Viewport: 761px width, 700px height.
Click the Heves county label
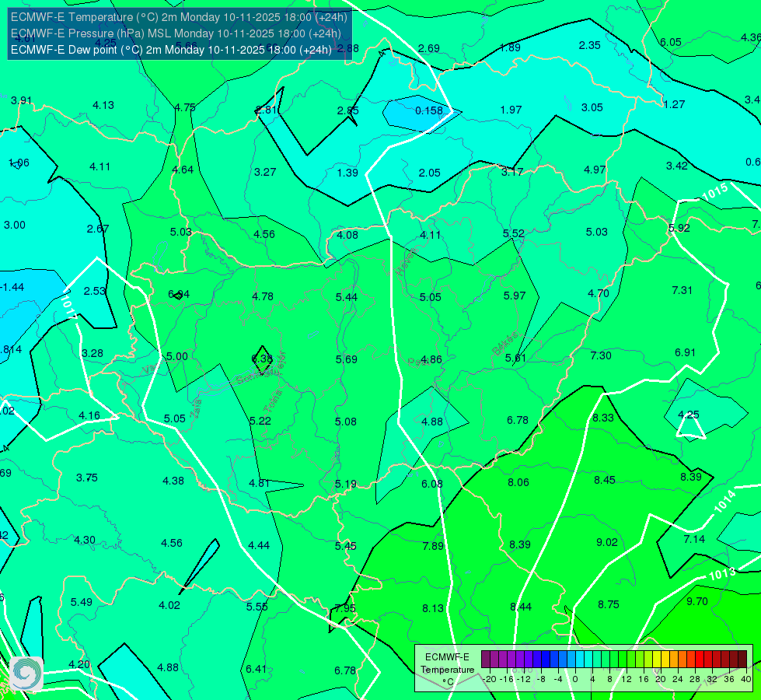pyautogui.click(x=406, y=262)
